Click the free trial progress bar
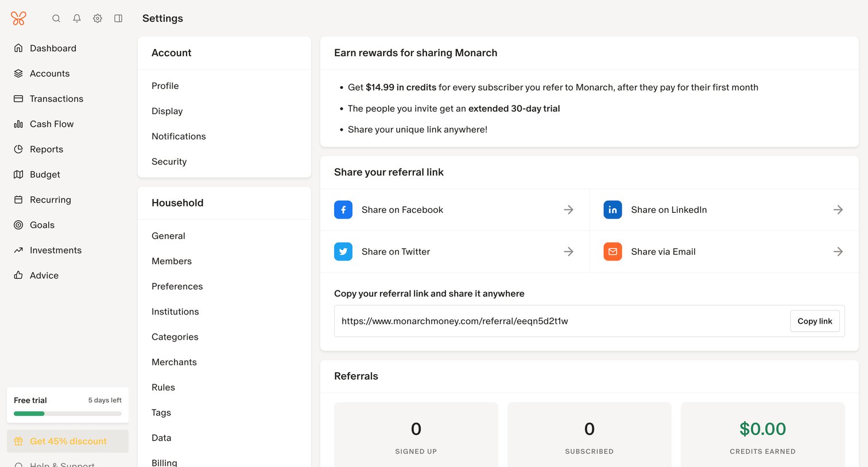868x467 pixels. point(68,414)
